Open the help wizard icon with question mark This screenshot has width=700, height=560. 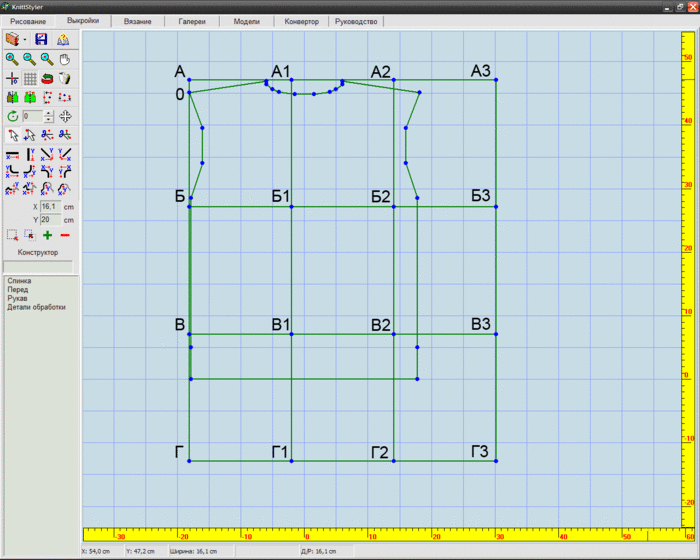coord(63,39)
